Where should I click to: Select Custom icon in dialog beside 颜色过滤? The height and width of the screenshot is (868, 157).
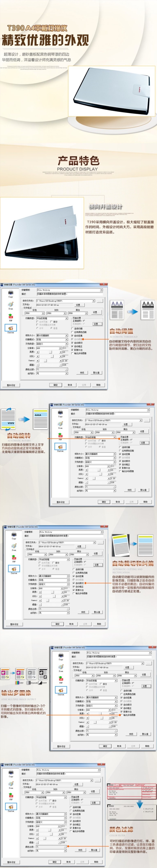click(11, 806)
